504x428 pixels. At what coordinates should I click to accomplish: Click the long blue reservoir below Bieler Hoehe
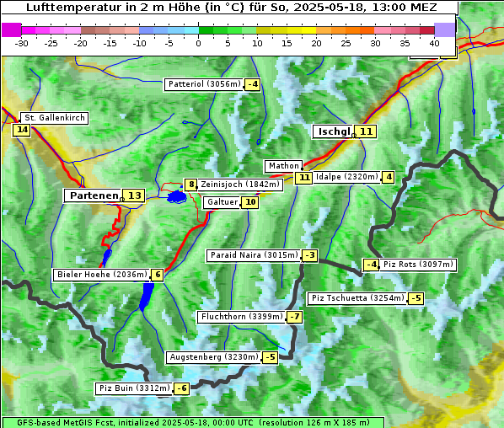tap(147, 297)
